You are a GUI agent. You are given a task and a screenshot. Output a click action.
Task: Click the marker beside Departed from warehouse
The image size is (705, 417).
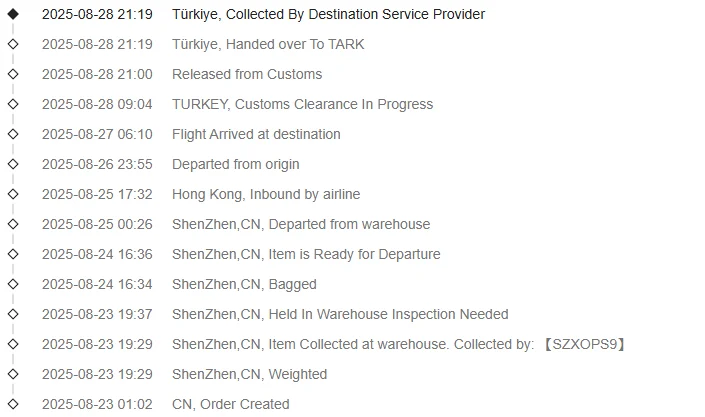[13, 224]
